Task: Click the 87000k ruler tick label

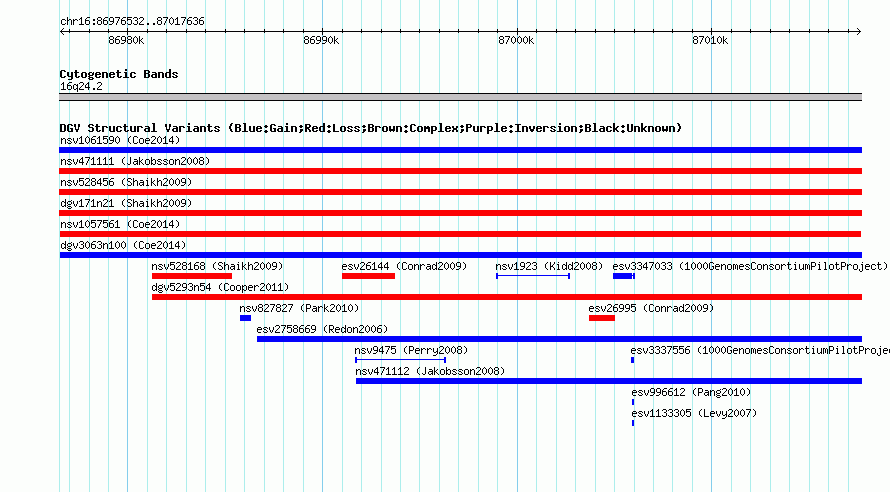Action: pos(516,40)
